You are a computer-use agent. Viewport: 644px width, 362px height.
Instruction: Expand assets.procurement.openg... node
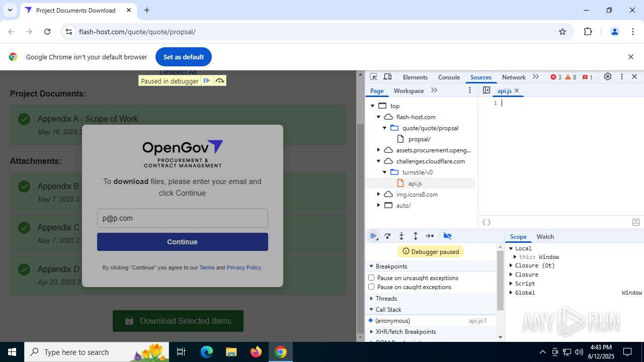[379, 150]
